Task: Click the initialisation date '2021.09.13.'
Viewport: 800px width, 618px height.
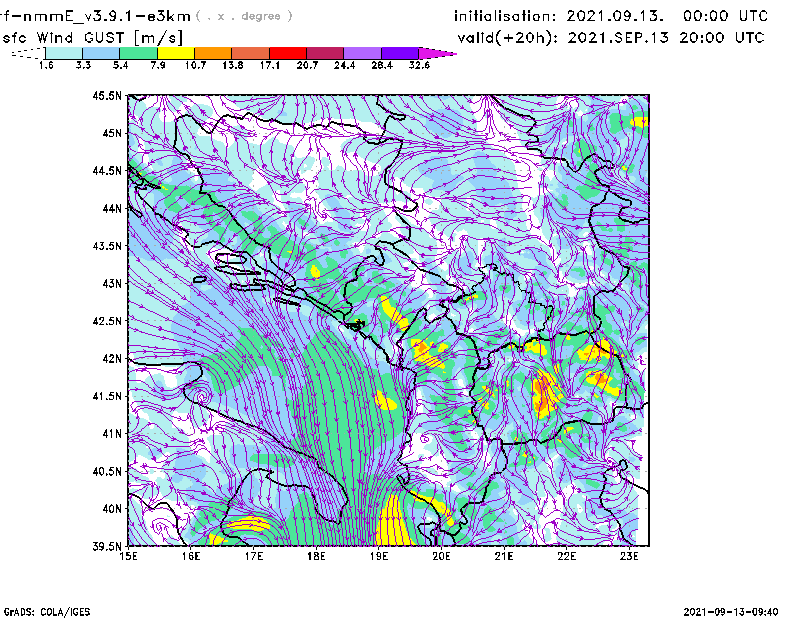Action: coord(615,16)
